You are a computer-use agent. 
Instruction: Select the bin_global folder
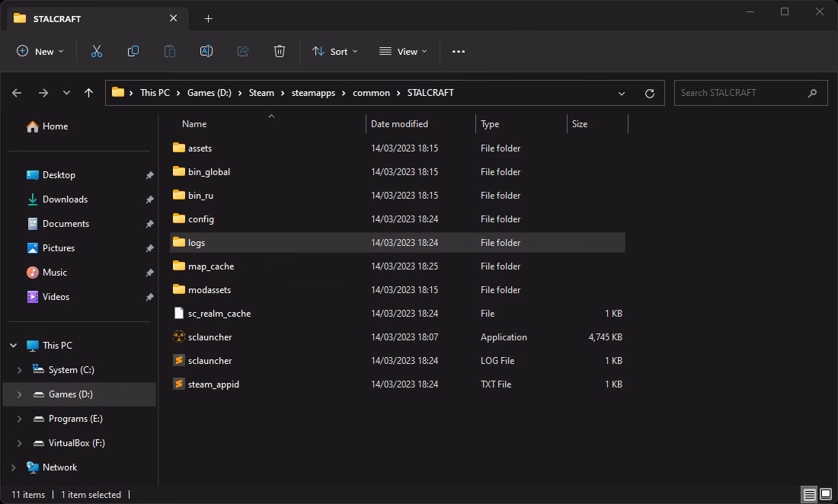[x=398, y=172]
